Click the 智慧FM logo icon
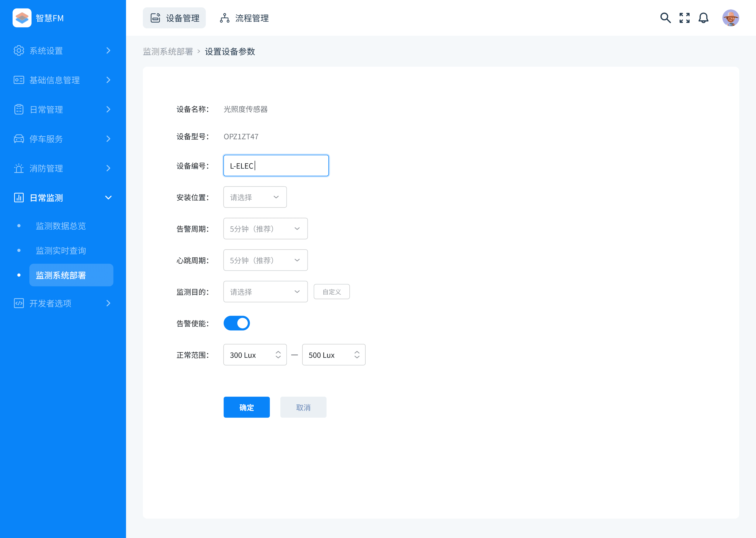Viewport: 756px width, 538px height. click(22, 18)
